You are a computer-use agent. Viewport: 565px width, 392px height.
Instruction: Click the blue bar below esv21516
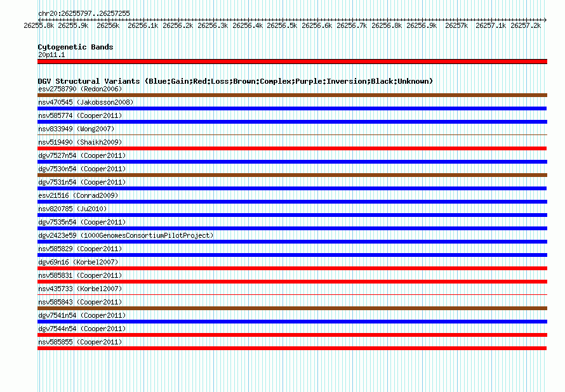292,202
